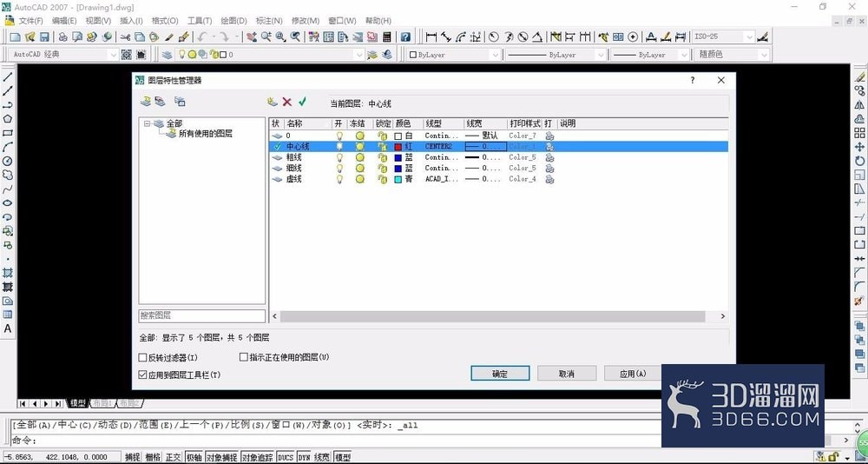Open the 文件(F) menu
868x464 pixels.
tap(31, 21)
